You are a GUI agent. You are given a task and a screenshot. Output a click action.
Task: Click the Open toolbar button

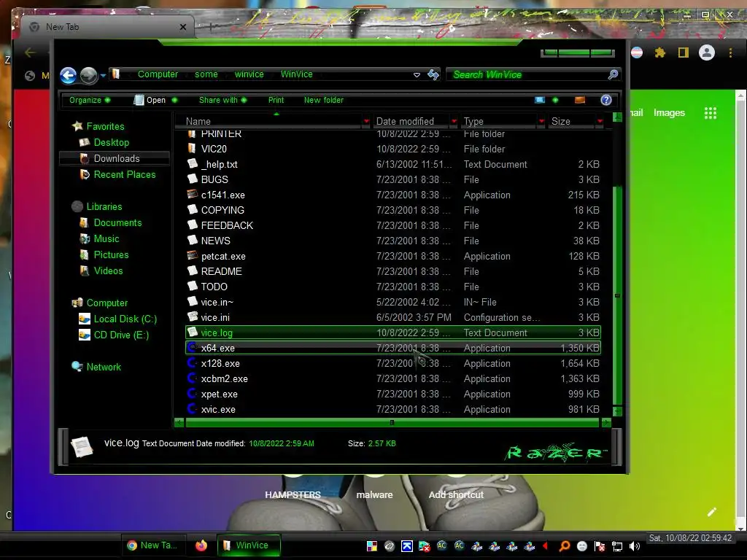click(x=150, y=100)
